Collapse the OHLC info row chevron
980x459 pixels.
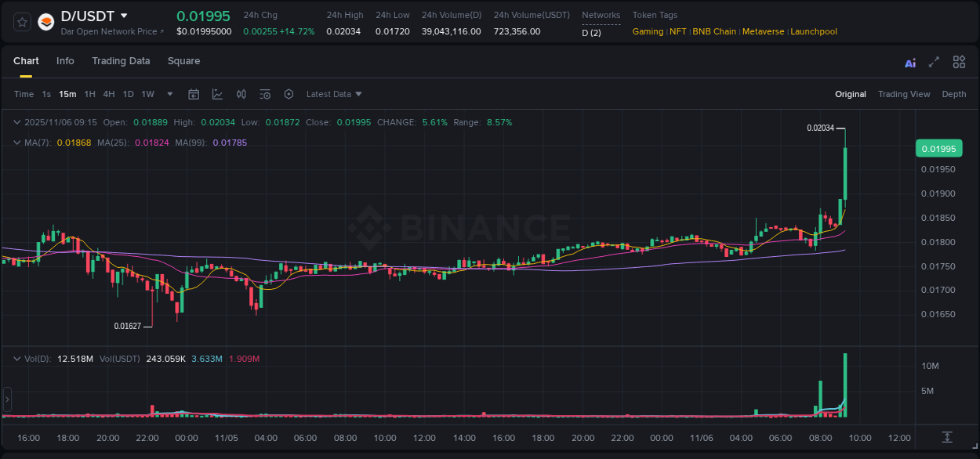tap(17, 122)
